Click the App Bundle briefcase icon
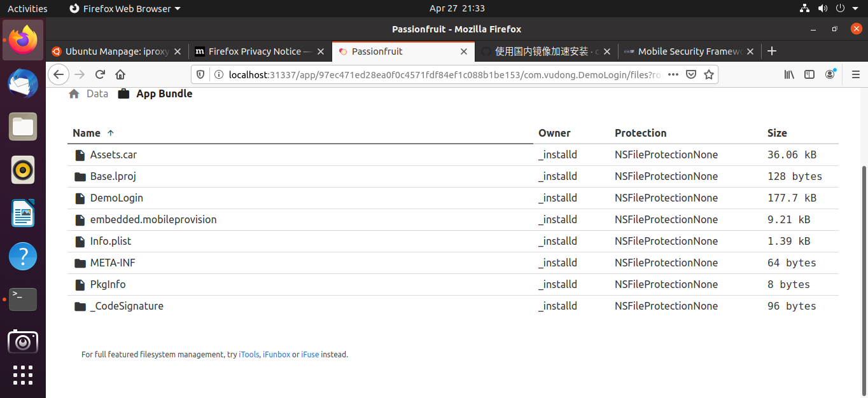868x398 pixels. [123, 94]
